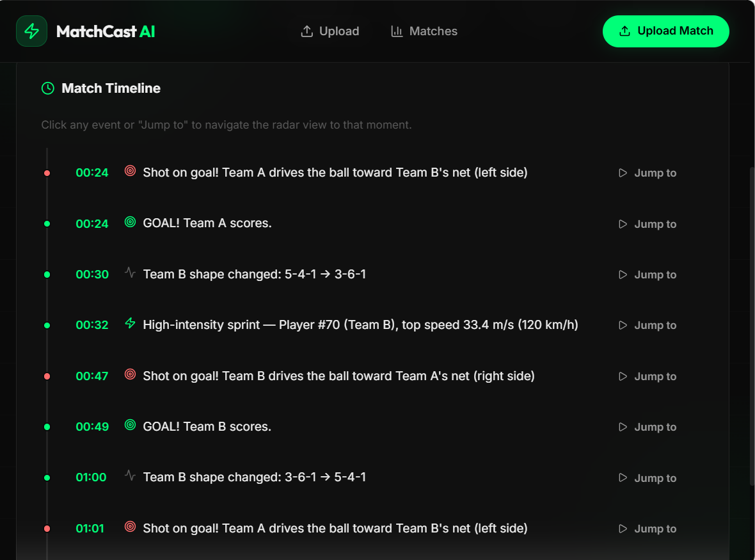Click pulse icon at 01:00 shape change

tap(130, 476)
